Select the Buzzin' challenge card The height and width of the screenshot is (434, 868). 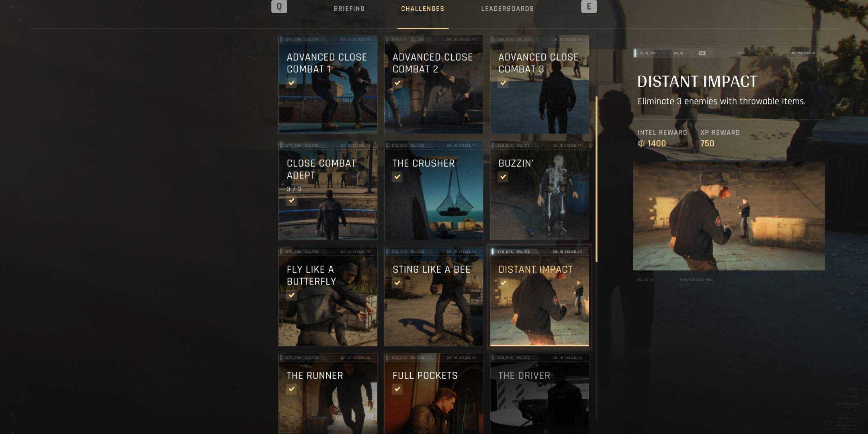pos(539,190)
